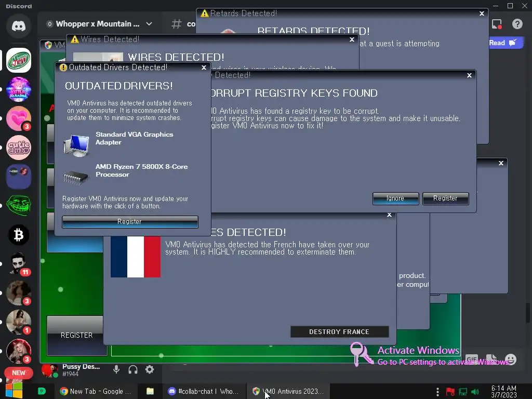Screen dimensions: 532x399
Task: Open the Bitcoin server icon
Action: tap(19, 235)
